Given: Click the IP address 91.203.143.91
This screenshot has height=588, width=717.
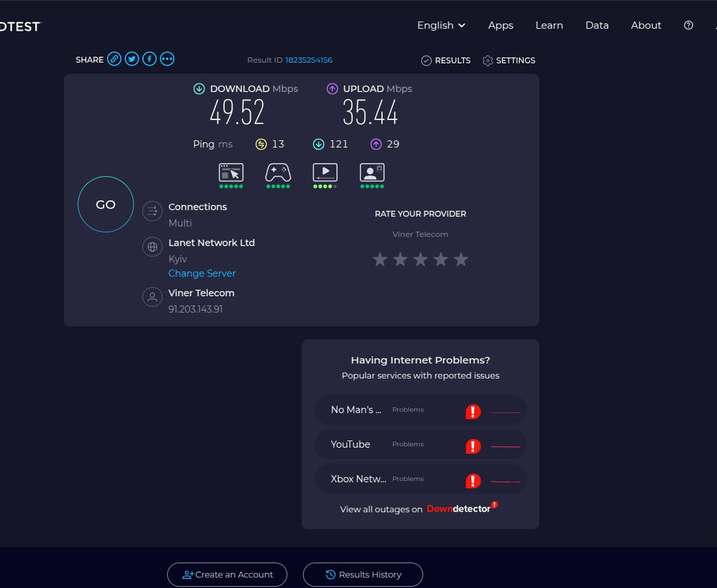Looking at the screenshot, I should [195, 309].
